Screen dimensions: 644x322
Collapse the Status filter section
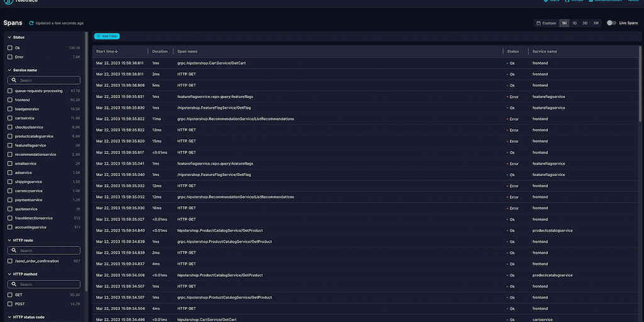tap(9, 37)
